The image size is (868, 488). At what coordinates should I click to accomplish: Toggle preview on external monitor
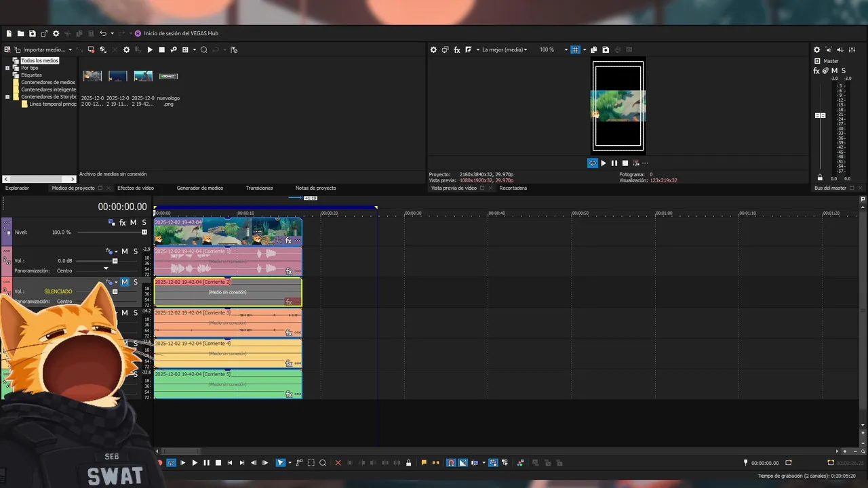(446, 49)
